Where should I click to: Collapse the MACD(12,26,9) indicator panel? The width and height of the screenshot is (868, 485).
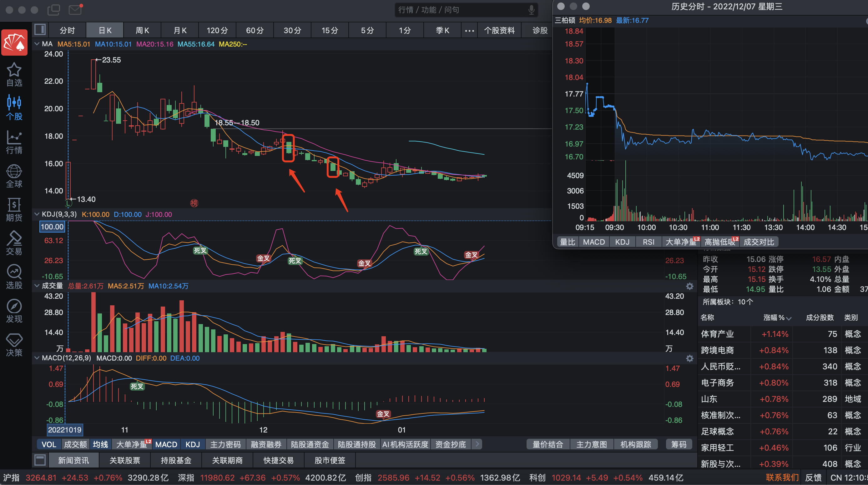point(37,358)
